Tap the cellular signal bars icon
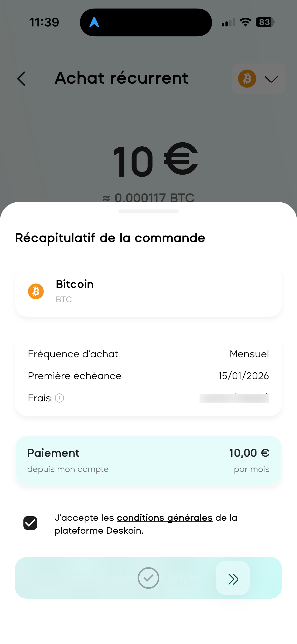 228,22
